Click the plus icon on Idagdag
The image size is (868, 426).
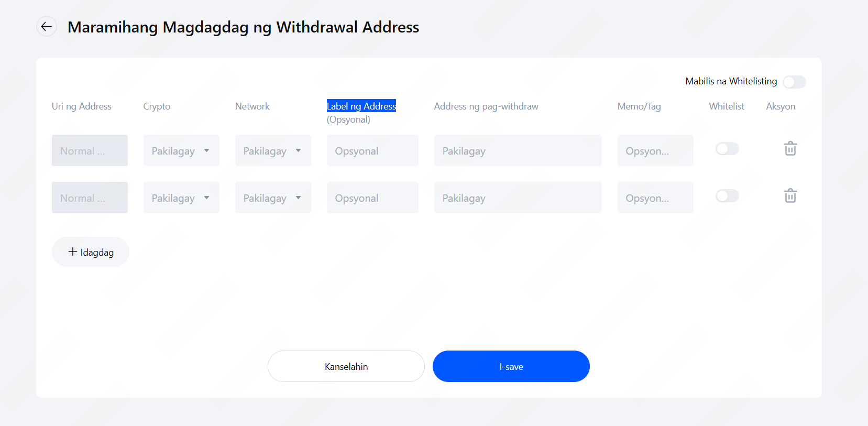tap(73, 252)
